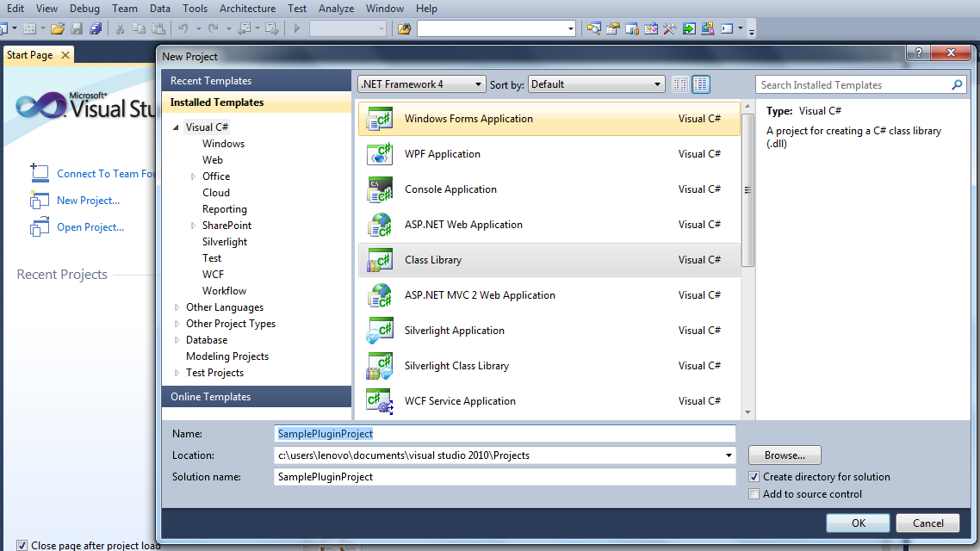Expand the Other Project Types node

click(x=177, y=324)
